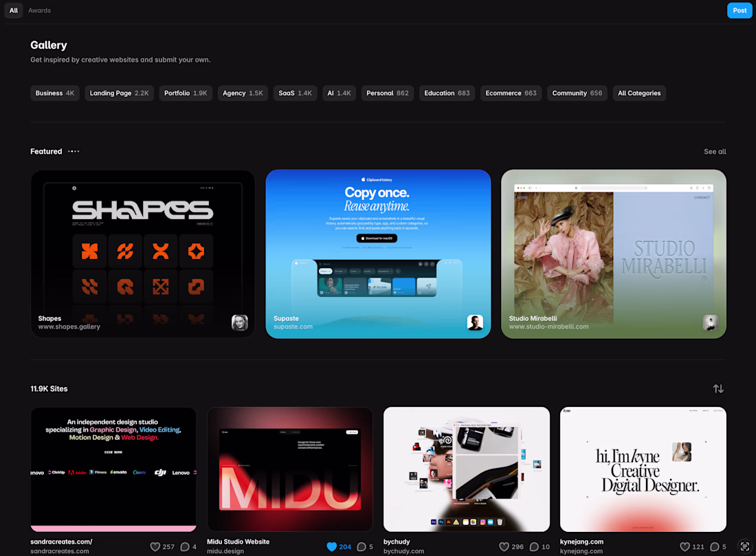756x556 pixels.
Task: Open sandracreates.com site thumbnail
Action: click(113, 469)
